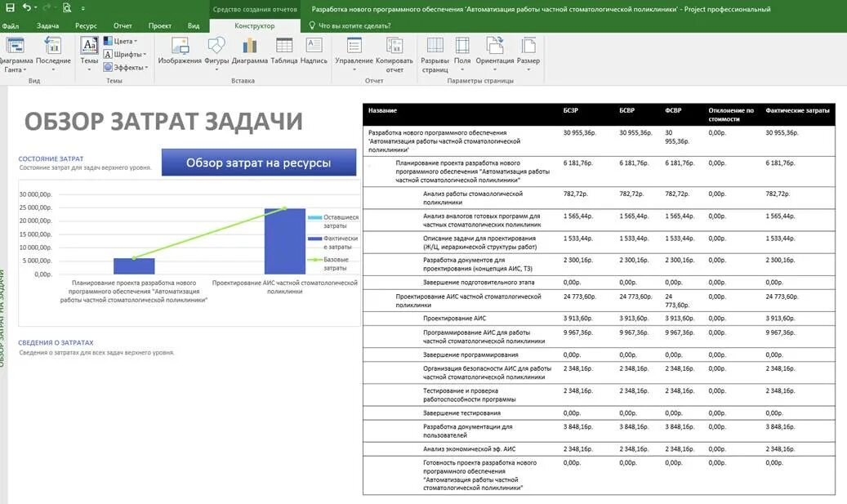
Task: Click the 'СОСТОЯНИЕ ЗАТРАТ' heading
Action: click(x=51, y=158)
